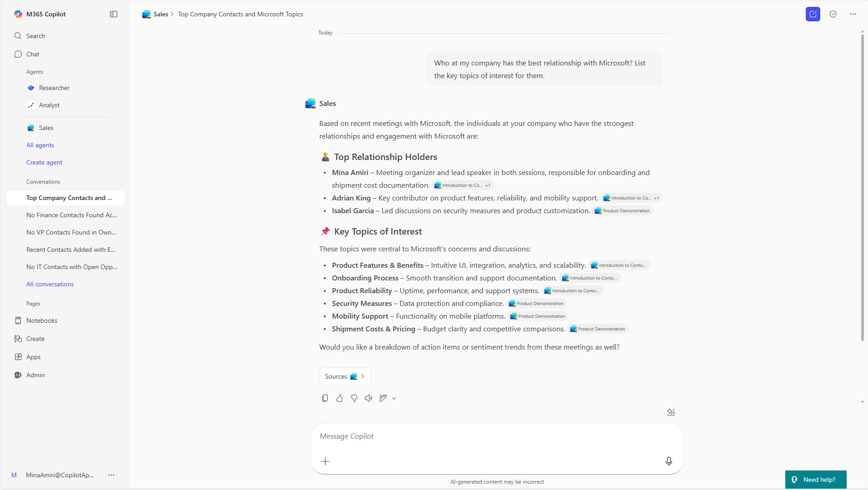Activate the microphone dictation button
Viewport: 868px width, 490px height.
click(669, 461)
